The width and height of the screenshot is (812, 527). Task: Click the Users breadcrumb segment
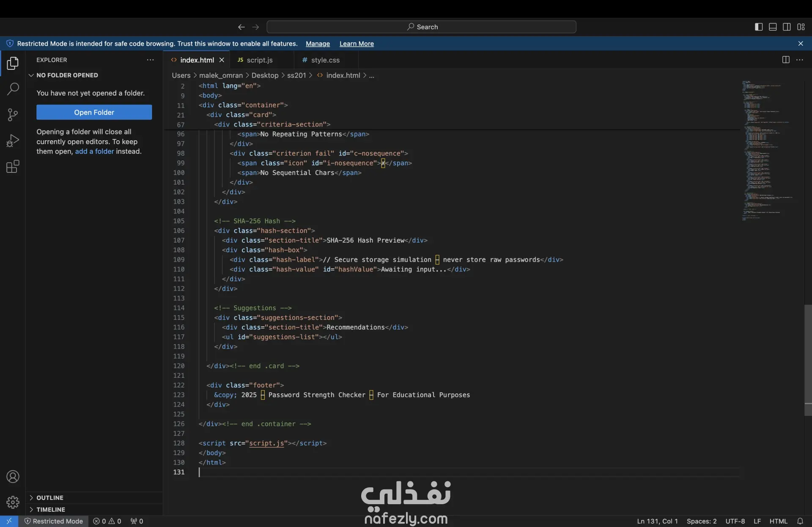181,75
